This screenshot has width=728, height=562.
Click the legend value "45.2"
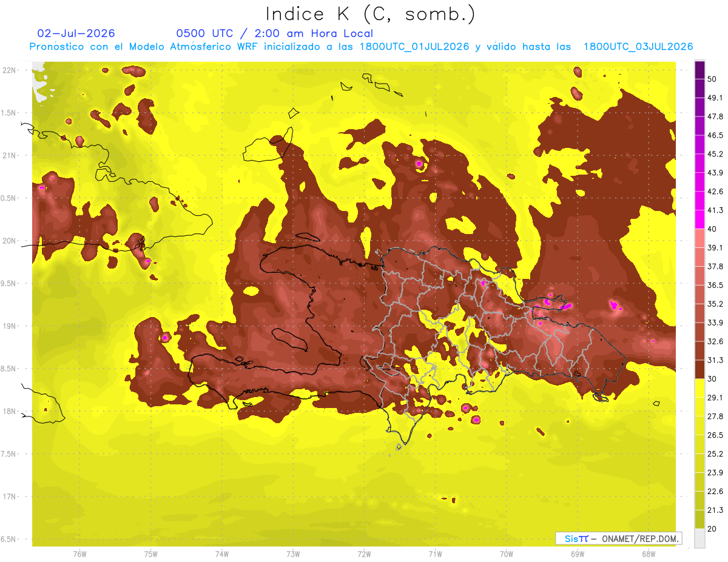point(715,155)
